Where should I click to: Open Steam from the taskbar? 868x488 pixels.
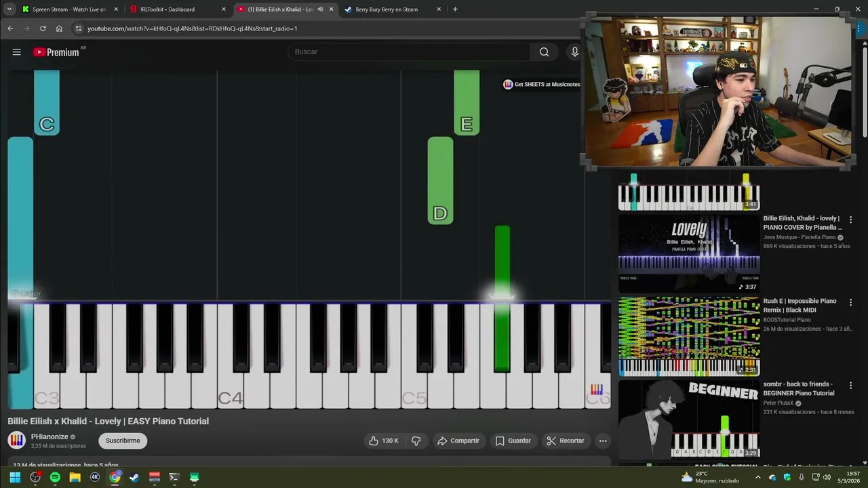coord(134,477)
